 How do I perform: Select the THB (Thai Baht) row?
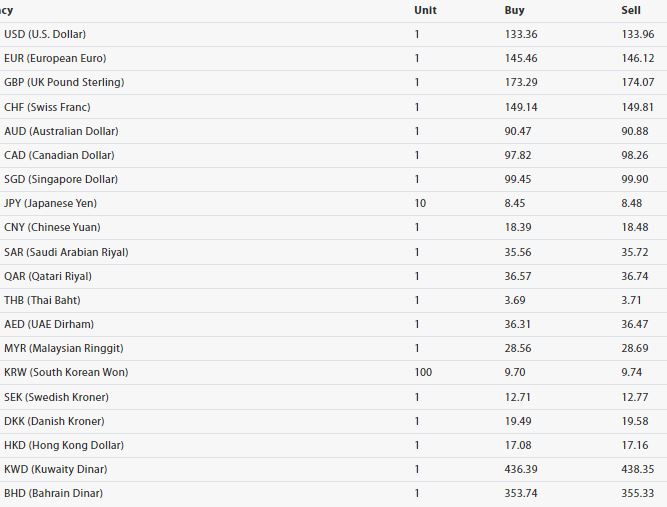coord(334,300)
